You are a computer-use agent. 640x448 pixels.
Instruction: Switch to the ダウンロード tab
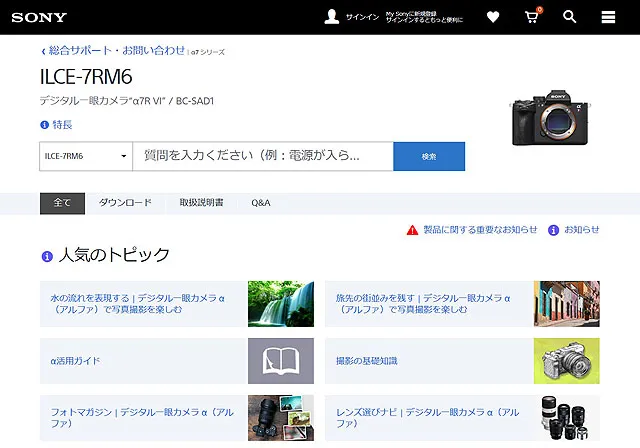click(125, 203)
